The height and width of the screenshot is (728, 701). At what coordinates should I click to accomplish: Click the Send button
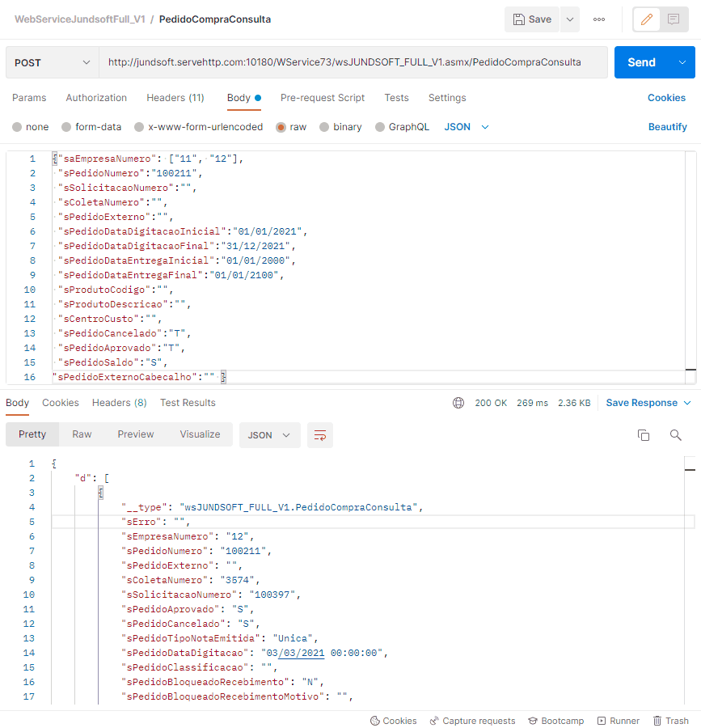tap(642, 62)
